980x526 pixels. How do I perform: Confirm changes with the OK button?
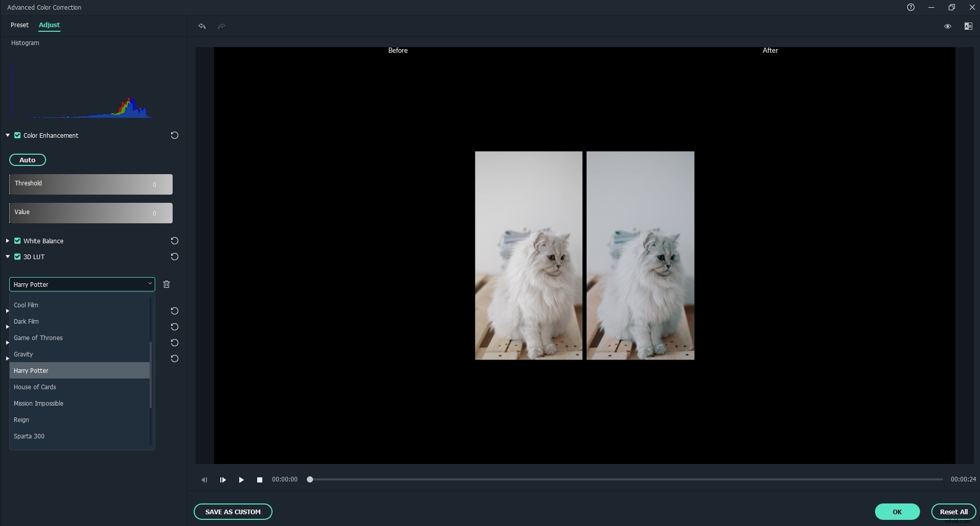coord(897,511)
